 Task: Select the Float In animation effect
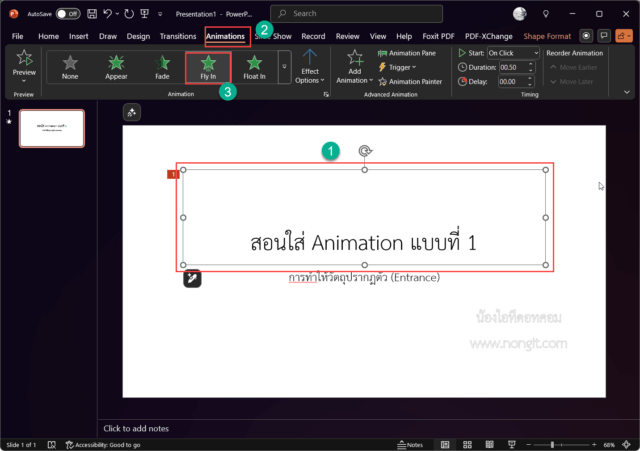tap(254, 68)
